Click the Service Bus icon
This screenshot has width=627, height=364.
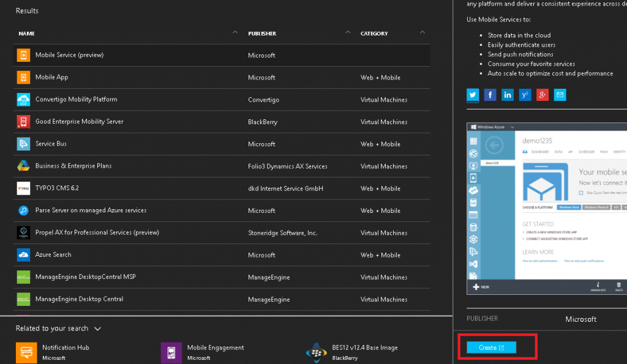click(23, 144)
